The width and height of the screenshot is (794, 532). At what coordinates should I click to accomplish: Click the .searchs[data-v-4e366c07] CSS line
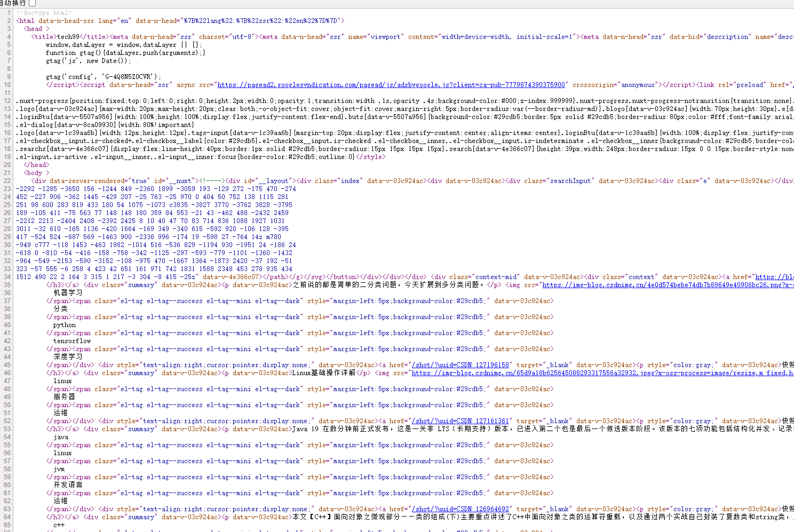[x=405, y=149]
